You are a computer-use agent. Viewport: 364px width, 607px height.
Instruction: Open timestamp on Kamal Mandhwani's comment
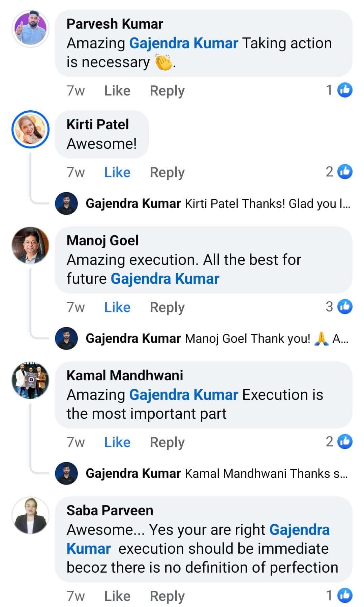click(x=75, y=442)
